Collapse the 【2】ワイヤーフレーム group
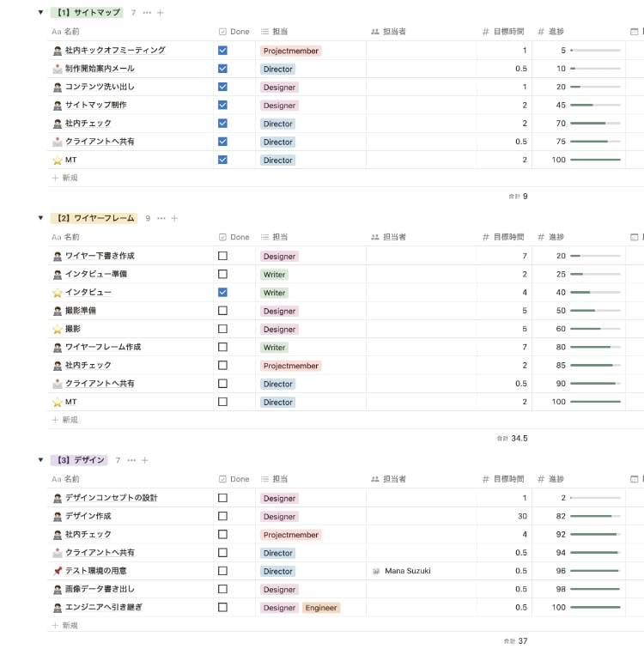Image resolution: width=644 pixels, height=649 pixels. pyautogui.click(x=40, y=218)
